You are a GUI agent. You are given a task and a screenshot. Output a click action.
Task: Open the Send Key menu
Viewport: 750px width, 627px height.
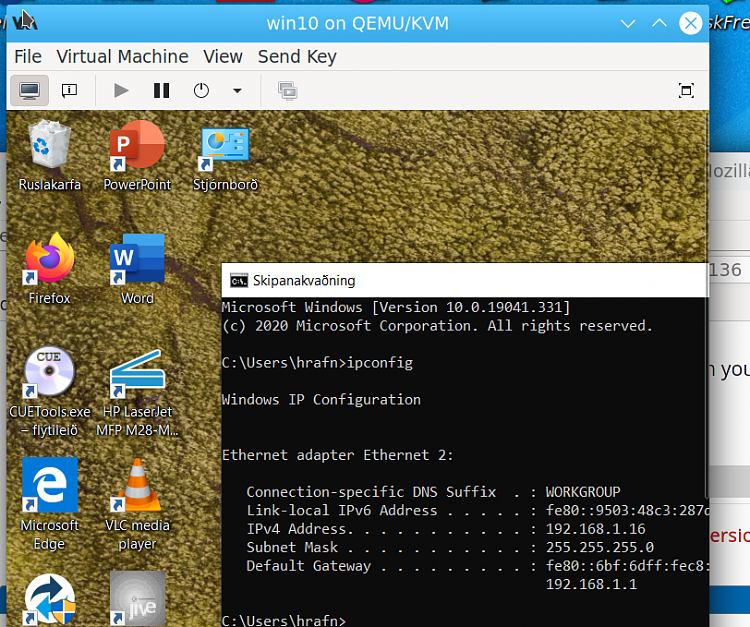click(x=297, y=57)
